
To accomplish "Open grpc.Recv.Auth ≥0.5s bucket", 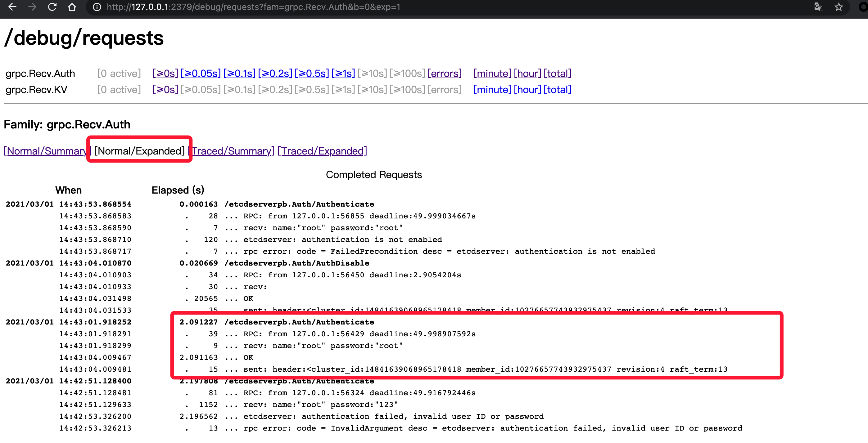I will [x=312, y=74].
